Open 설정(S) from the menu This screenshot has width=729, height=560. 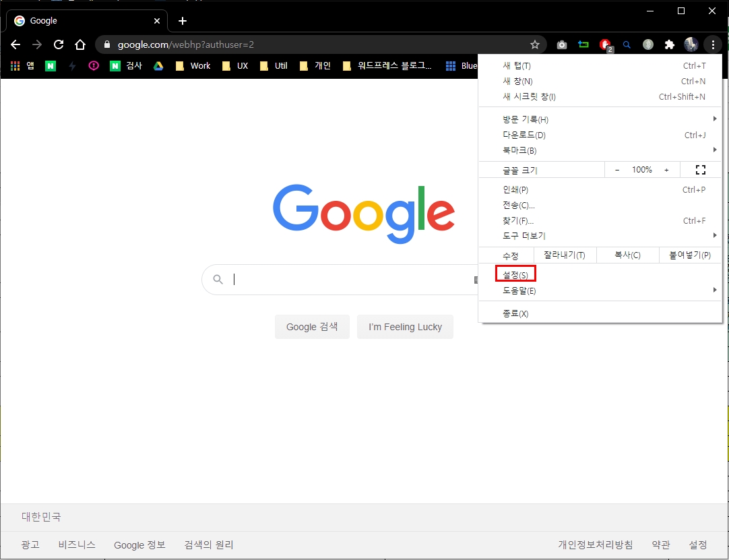[x=600, y=275]
